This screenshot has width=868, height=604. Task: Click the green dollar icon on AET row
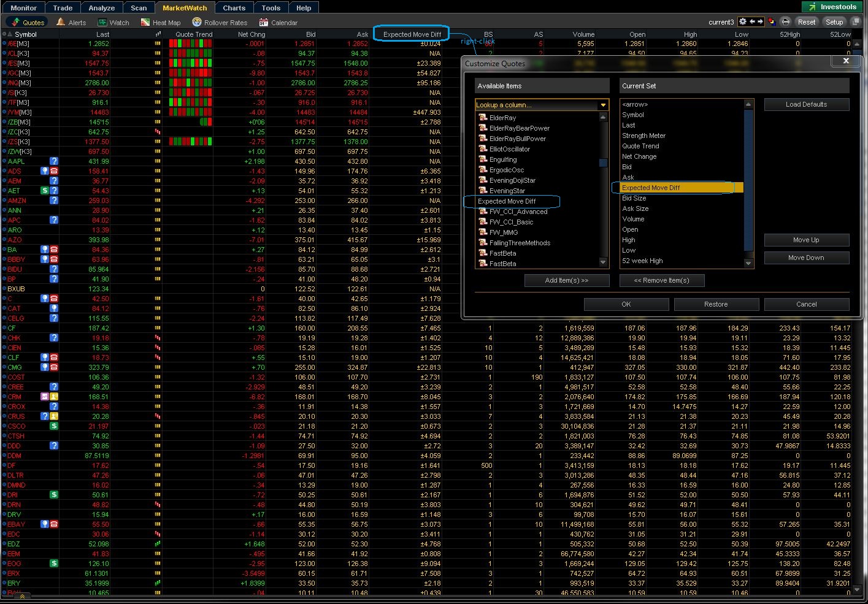point(45,191)
